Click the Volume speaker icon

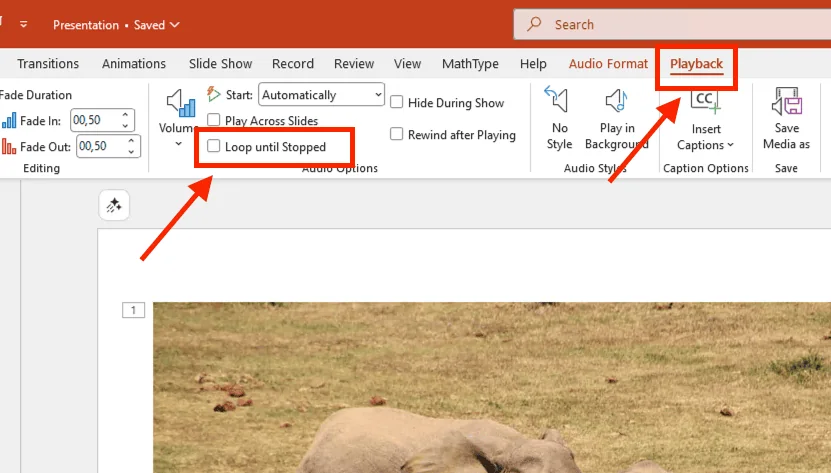pos(180,102)
